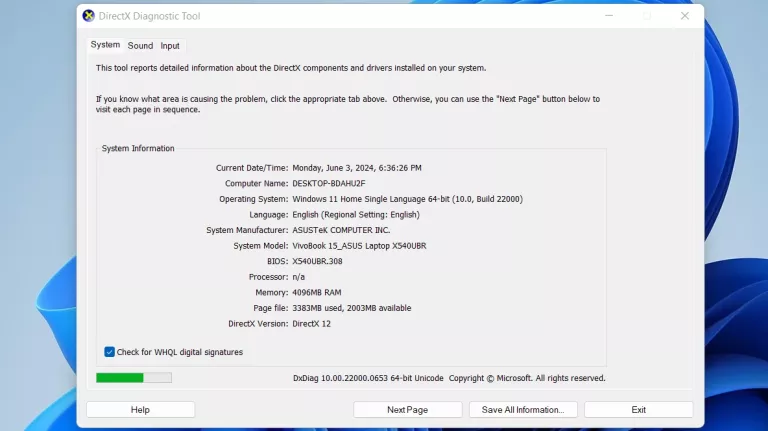Close the DirectX Diagnostic Tool window
This screenshot has height=431, width=768.
pyautogui.click(x=685, y=16)
